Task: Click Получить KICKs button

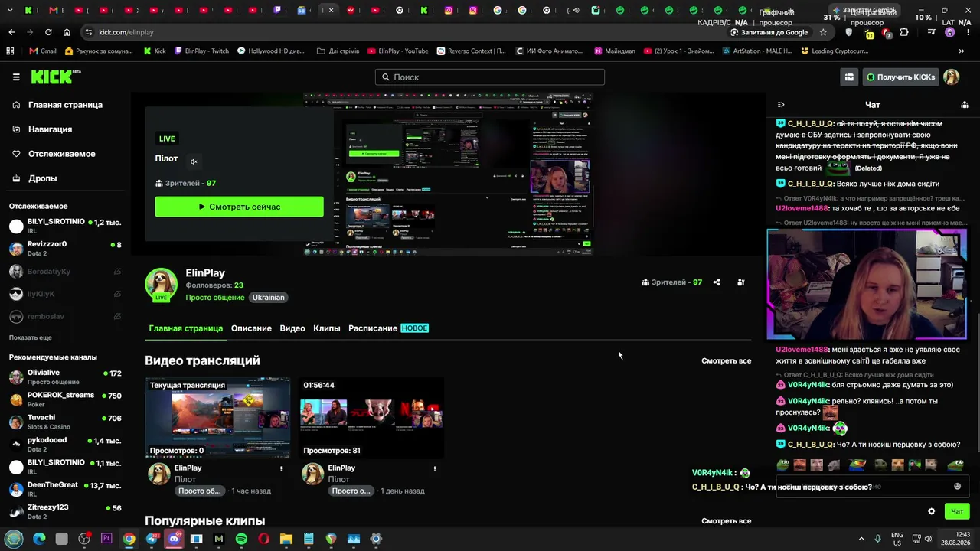Action: point(900,77)
